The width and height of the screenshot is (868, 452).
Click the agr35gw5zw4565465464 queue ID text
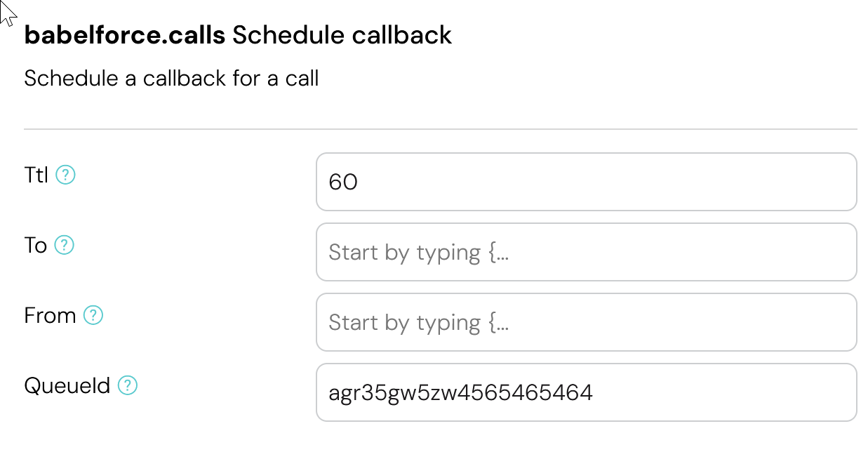pyautogui.click(x=460, y=393)
